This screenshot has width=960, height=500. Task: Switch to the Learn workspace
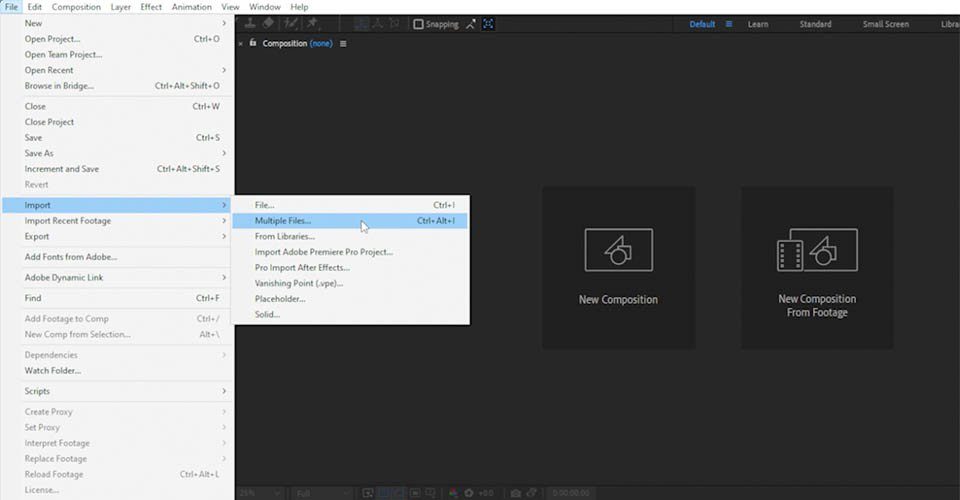tap(757, 24)
